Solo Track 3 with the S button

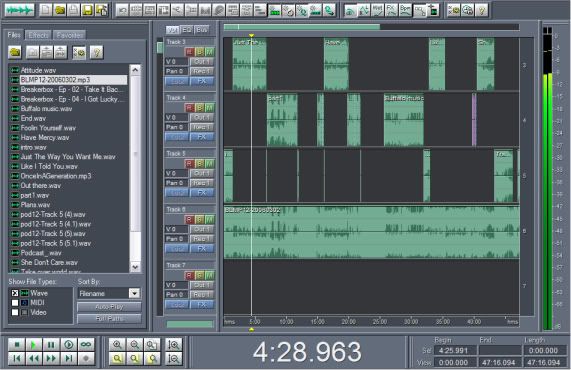(x=199, y=52)
